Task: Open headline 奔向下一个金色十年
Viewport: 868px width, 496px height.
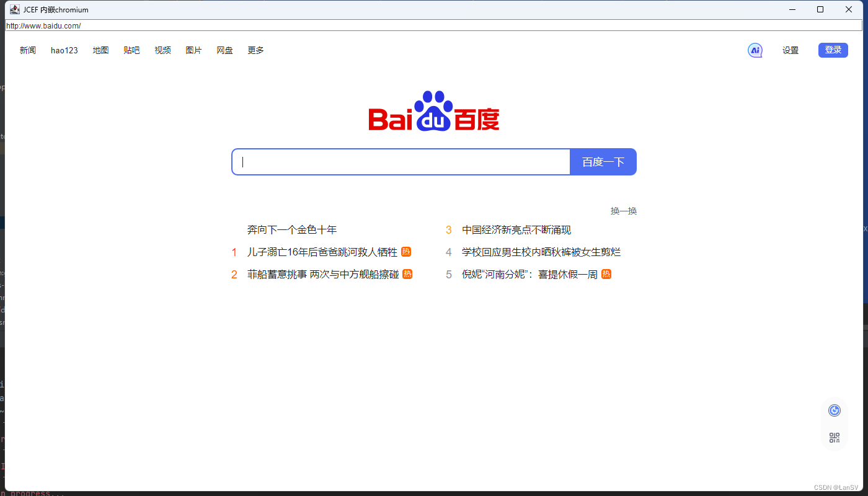Action: coord(292,230)
